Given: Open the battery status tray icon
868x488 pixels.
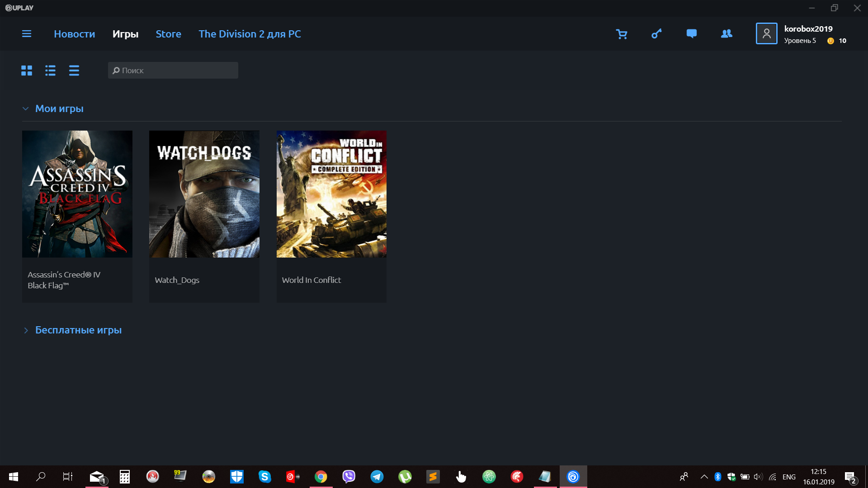Looking at the screenshot, I should pyautogui.click(x=745, y=477).
